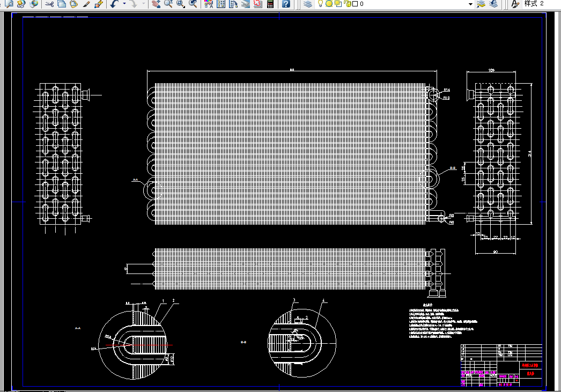Select the R10 radius label

446,98
